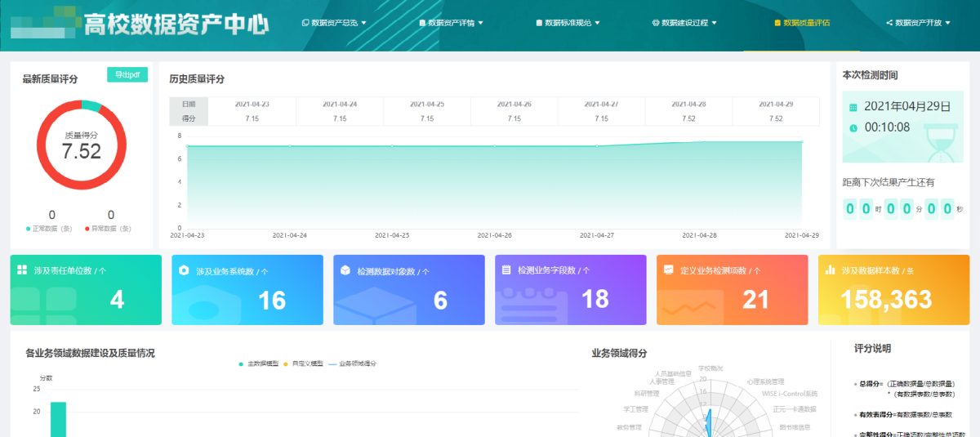Screen dimensions: 980x437
Task: Open the 数据标准规范 menu
Action: pyautogui.click(x=568, y=23)
